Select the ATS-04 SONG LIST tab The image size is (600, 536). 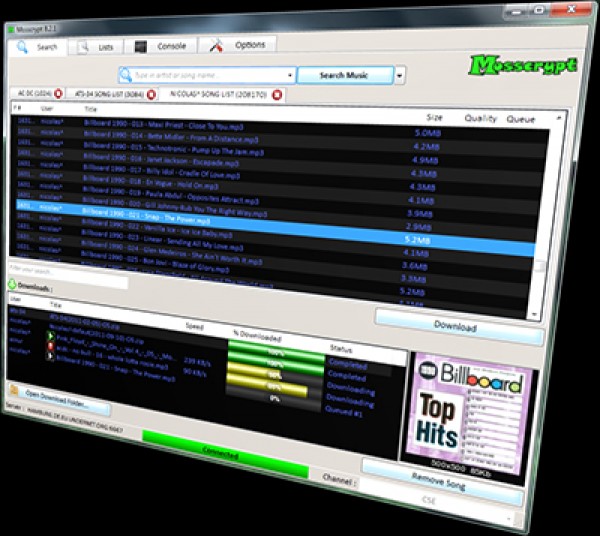109,94
